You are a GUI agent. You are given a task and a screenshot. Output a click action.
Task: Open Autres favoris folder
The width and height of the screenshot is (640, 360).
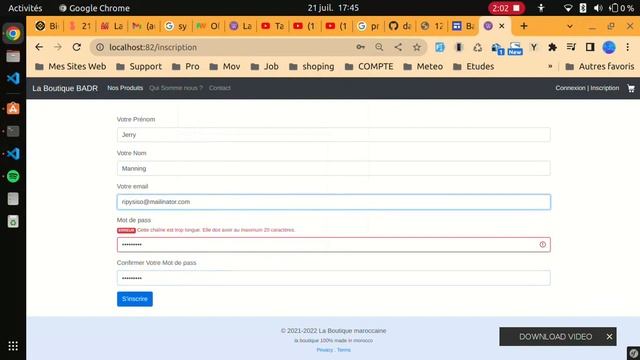click(x=600, y=66)
